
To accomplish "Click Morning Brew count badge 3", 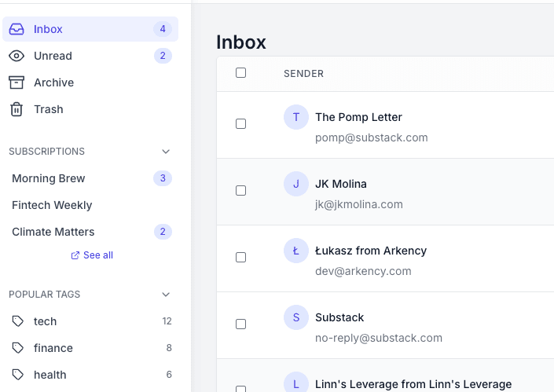I will click(x=163, y=178).
